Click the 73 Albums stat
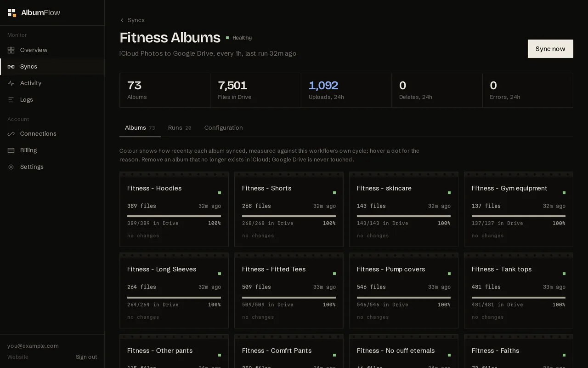 pos(165,90)
